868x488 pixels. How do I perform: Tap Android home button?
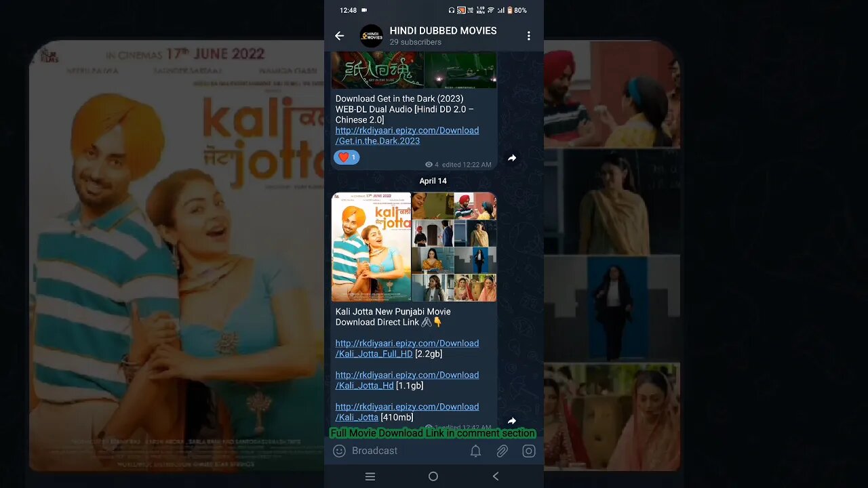(x=433, y=476)
